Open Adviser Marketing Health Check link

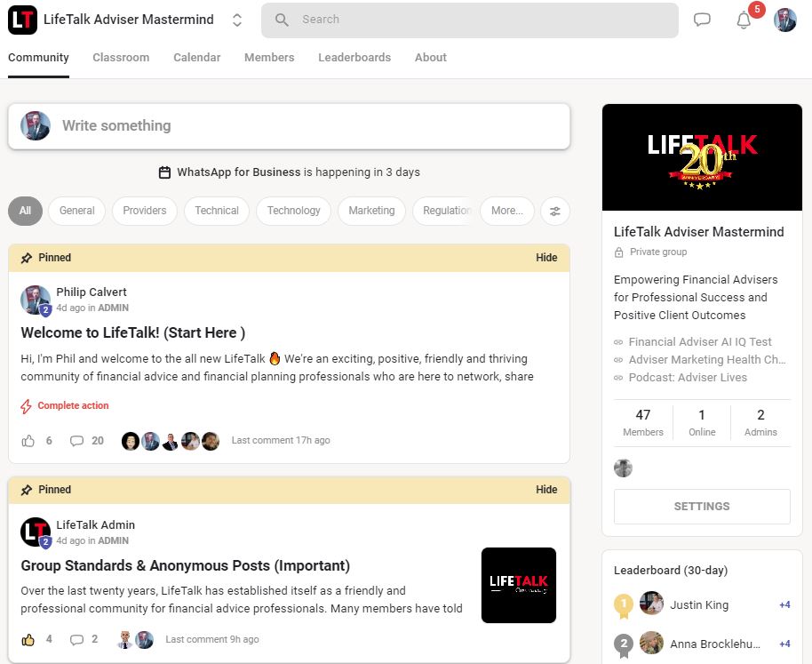click(x=707, y=359)
